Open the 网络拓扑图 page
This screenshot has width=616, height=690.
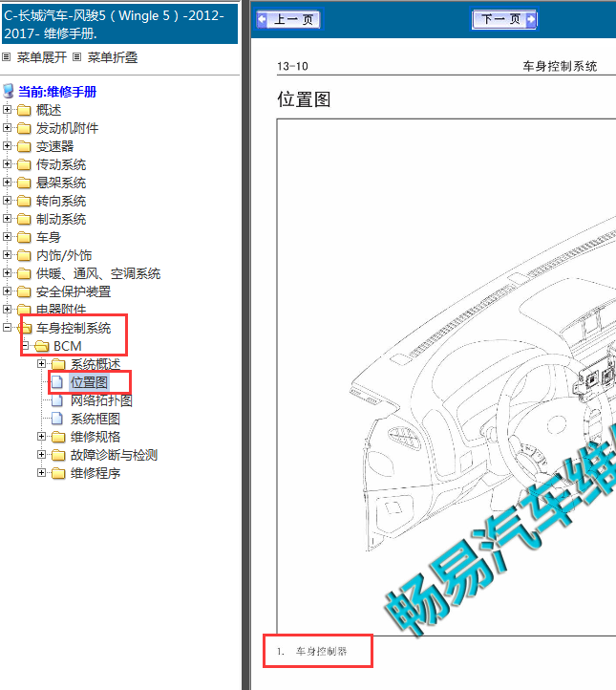[x=101, y=400]
